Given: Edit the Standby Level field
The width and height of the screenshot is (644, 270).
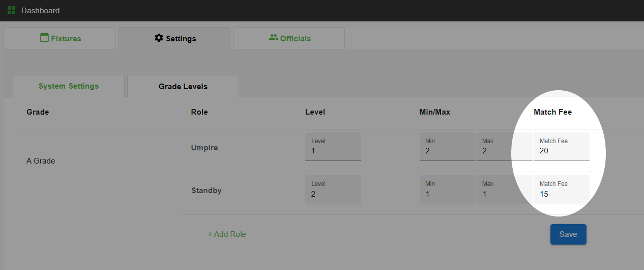Looking at the screenshot, I should coord(333,190).
